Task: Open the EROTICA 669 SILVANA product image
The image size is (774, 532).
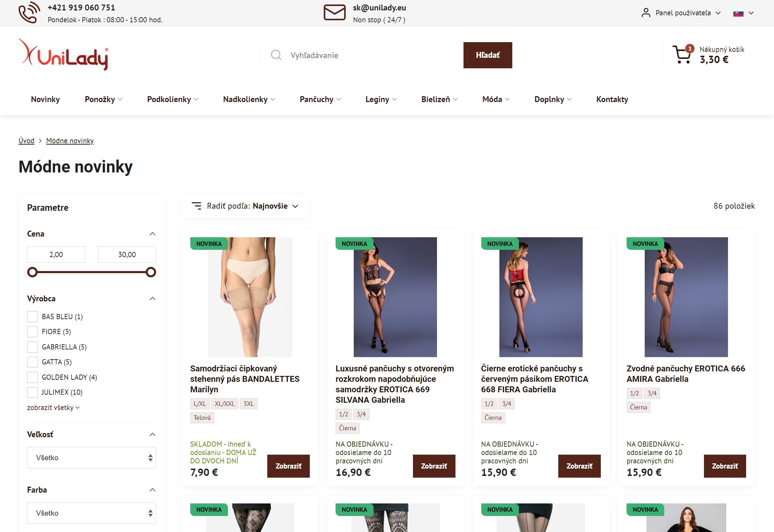Action: click(x=395, y=297)
